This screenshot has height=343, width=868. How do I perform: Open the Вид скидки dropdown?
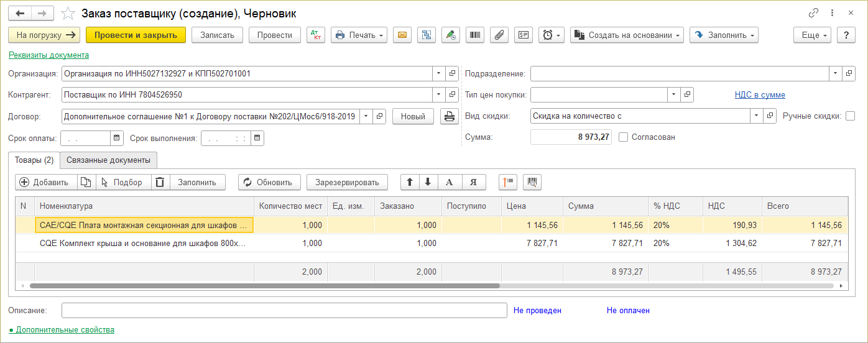click(x=756, y=116)
